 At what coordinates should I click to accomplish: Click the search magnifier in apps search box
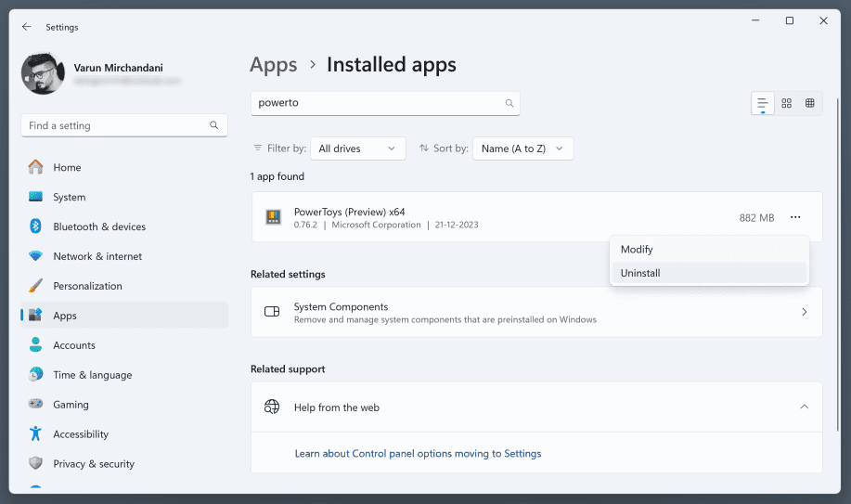pyautogui.click(x=509, y=103)
